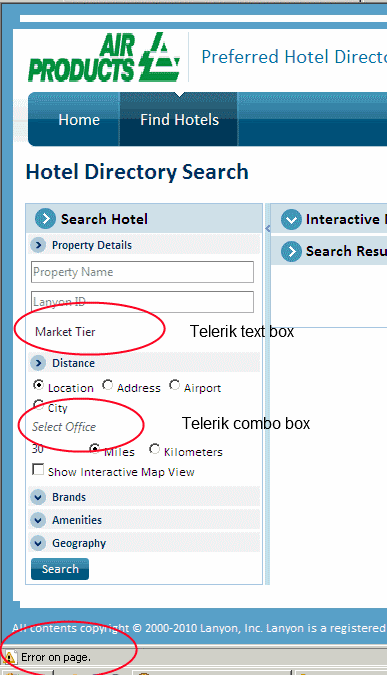387x675 pixels.
Task: Open the Find Hotels tab
Action: 179,120
